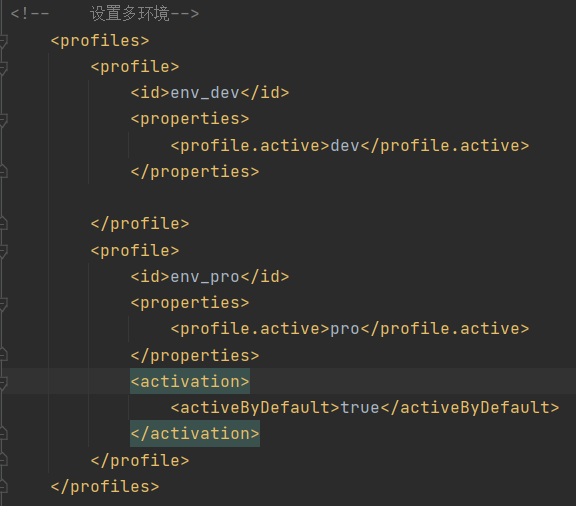576x506 pixels.
Task: Collapse the <activation> block fold marker
Action: point(3,382)
